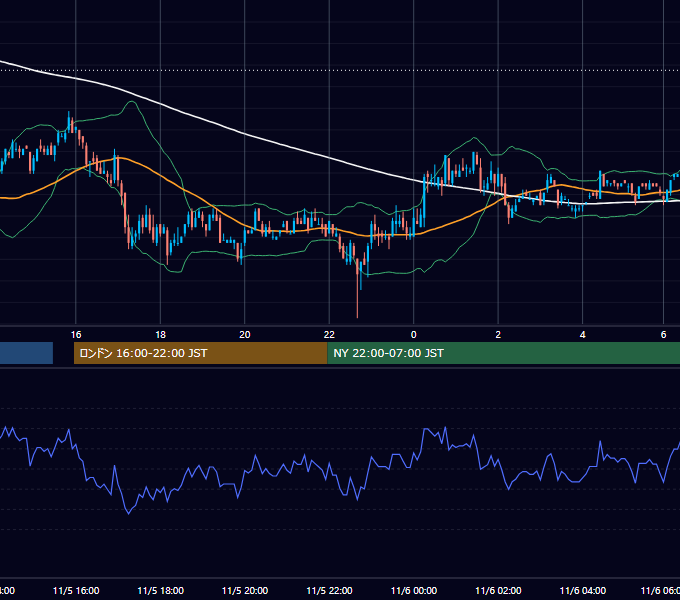
Task: Click the 16 hour label on chart axis
Action: 76,334
